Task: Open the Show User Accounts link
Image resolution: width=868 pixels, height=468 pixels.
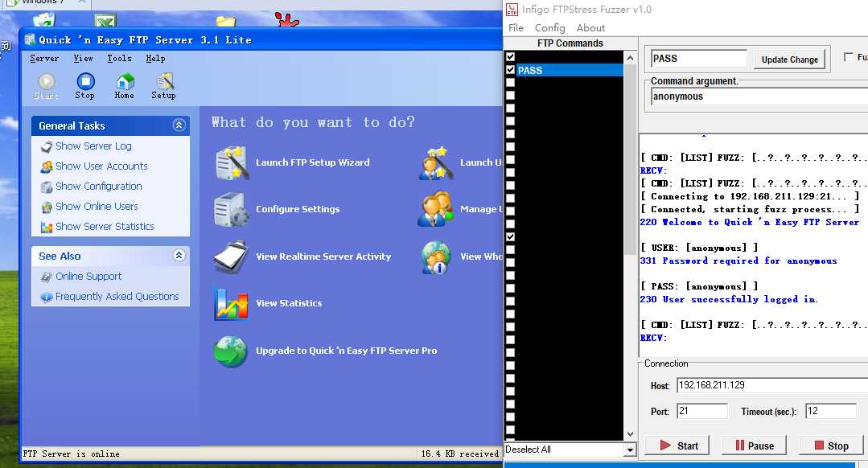Action: tap(102, 166)
